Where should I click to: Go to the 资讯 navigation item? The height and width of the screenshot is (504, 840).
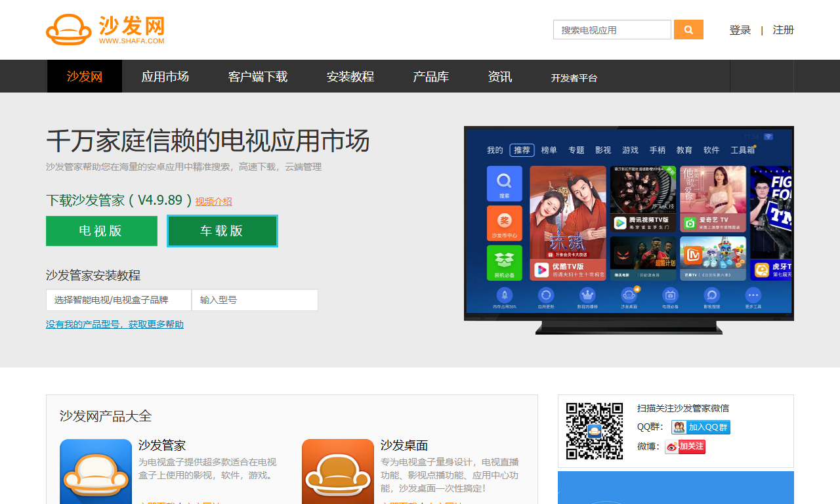[500, 76]
